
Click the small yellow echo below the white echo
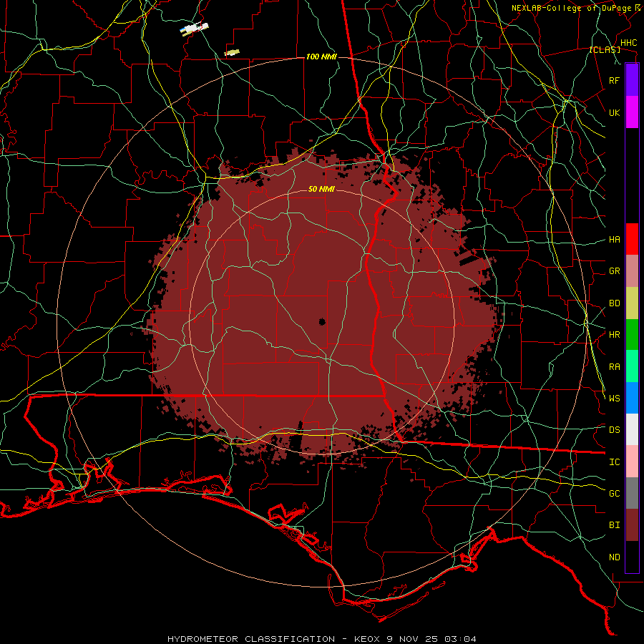pos(232,52)
